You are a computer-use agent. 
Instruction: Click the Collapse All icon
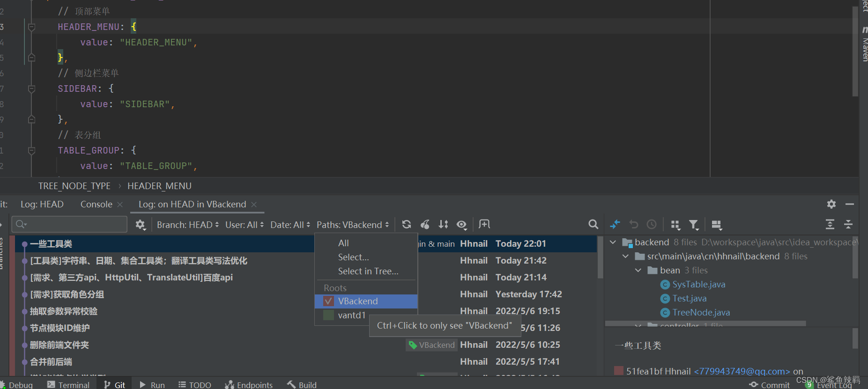point(848,224)
